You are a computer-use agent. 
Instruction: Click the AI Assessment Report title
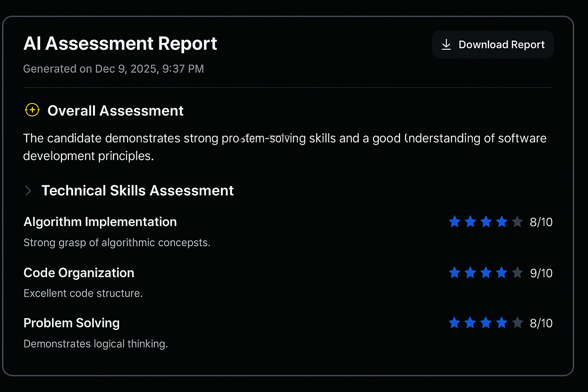pos(120,44)
